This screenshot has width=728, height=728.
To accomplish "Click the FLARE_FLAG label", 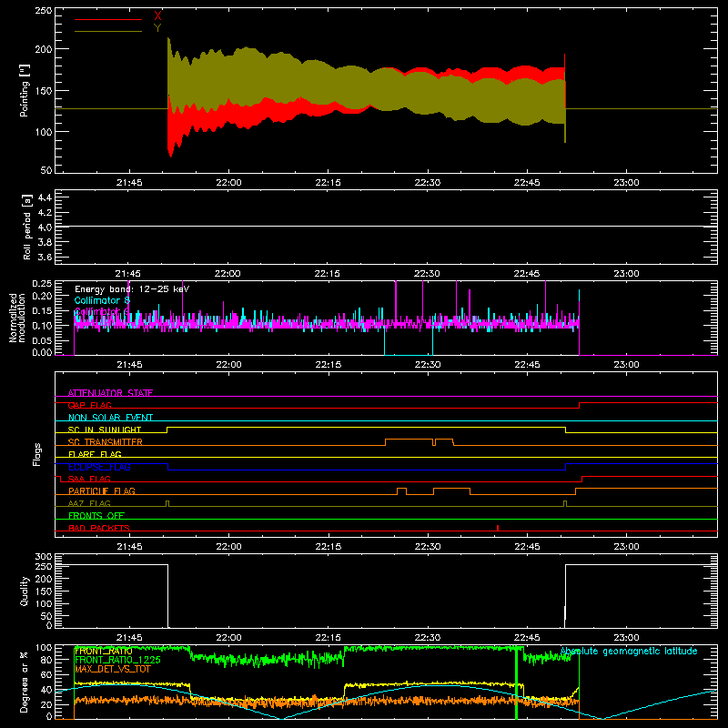I will (x=95, y=454).
